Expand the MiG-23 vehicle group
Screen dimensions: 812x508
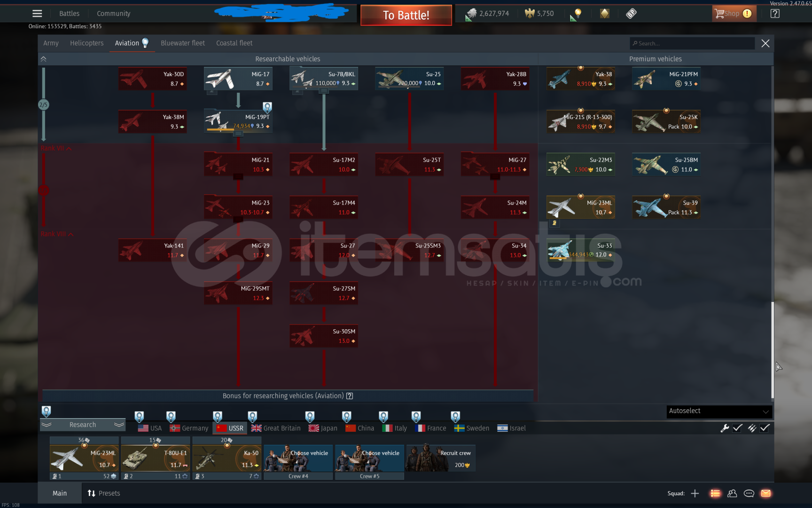(x=238, y=219)
